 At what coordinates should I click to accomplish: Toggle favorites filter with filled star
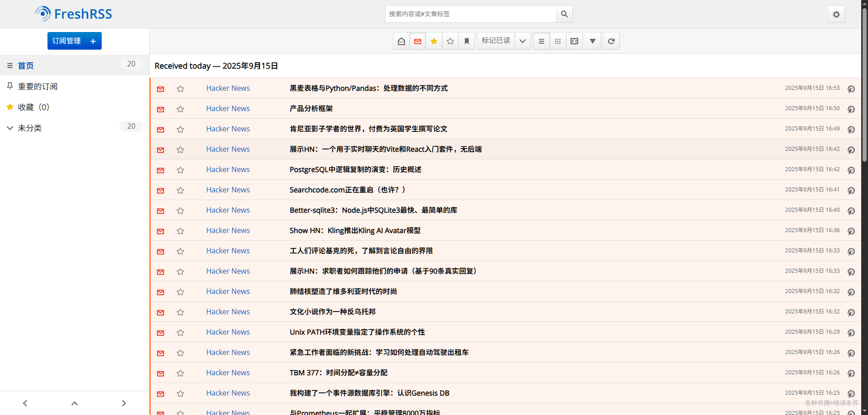[434, 41]
